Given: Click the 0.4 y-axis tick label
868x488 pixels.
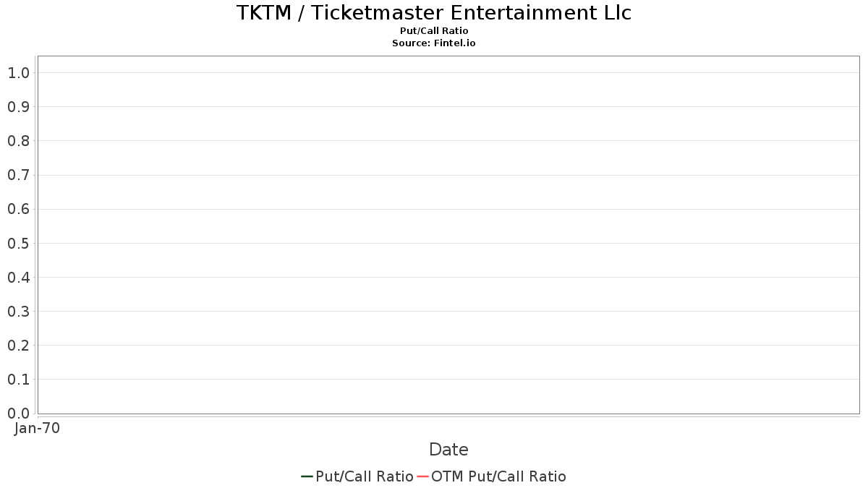Looking at the screenshot, I should tap(19, 278).
